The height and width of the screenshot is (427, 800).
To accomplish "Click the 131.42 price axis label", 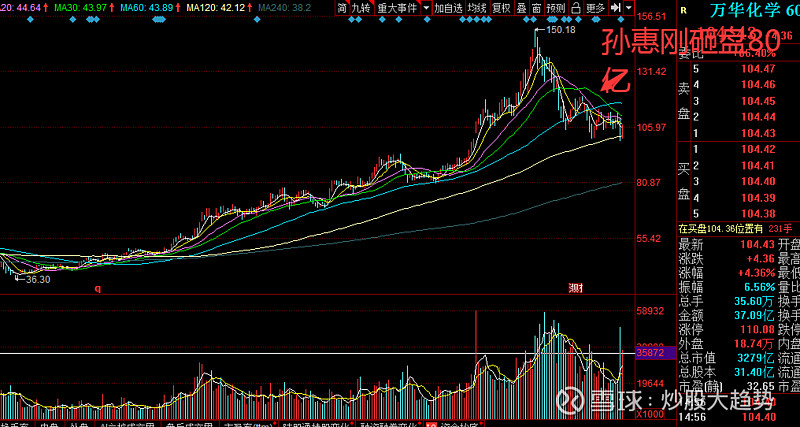I will click(x=652, y=71).
